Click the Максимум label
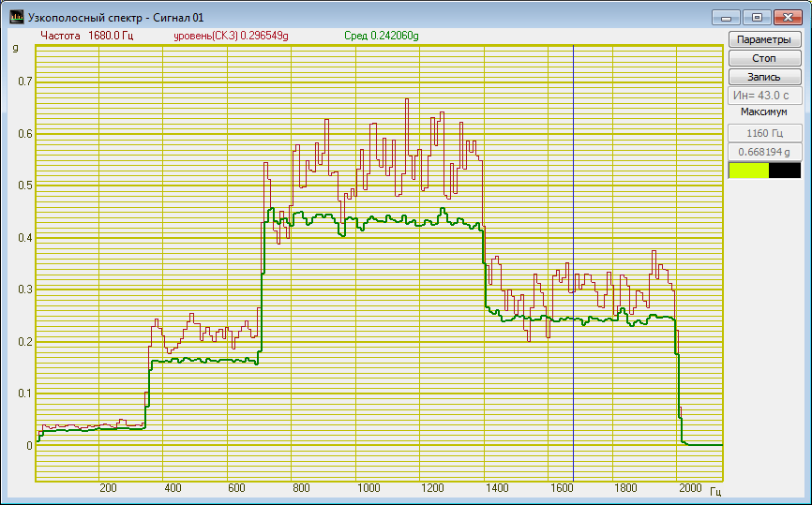The image size is (812, 505). click(764, 111)
